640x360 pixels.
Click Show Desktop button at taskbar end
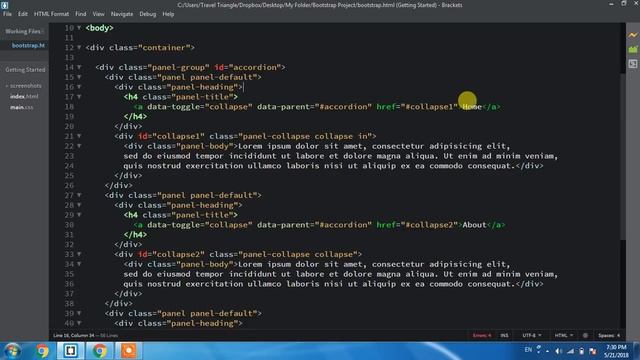click(x=637, y=351)
